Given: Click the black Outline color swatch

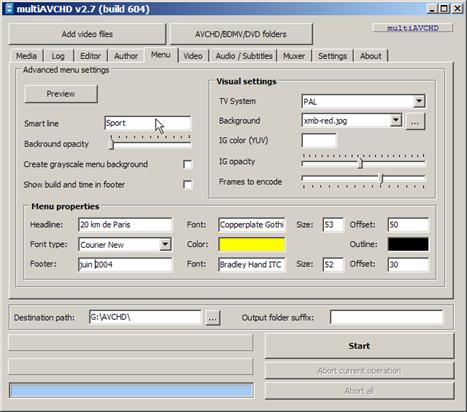Looking at the screenshot, I should (408, 244).
